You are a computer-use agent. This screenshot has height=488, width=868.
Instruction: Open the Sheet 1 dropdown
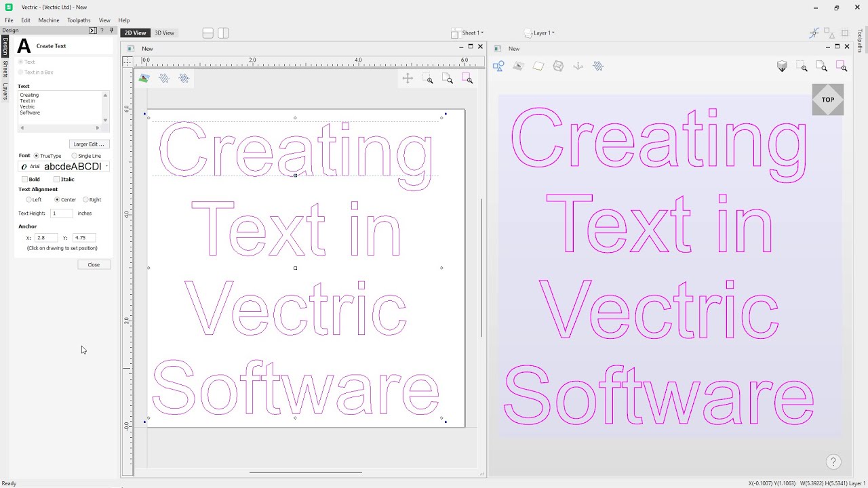[x=468, y=33]
